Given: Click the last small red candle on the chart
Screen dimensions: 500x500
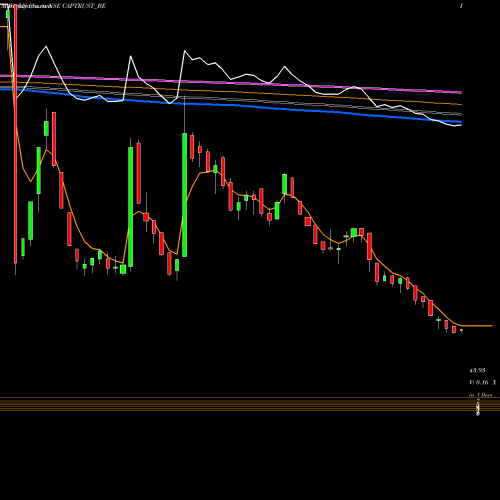Looking at the screenshot, I should 461,330.
